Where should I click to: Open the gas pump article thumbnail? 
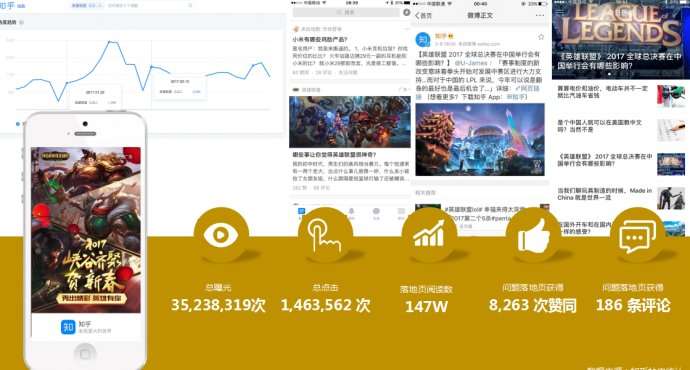671,95
